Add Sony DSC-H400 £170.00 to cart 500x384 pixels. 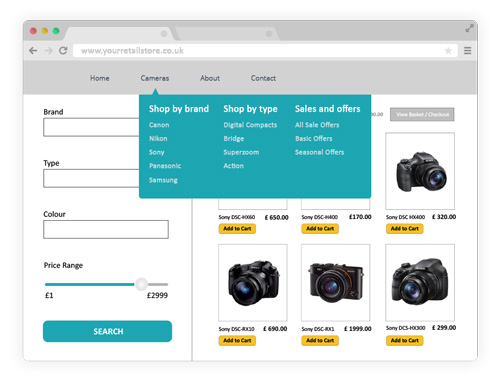320,229
